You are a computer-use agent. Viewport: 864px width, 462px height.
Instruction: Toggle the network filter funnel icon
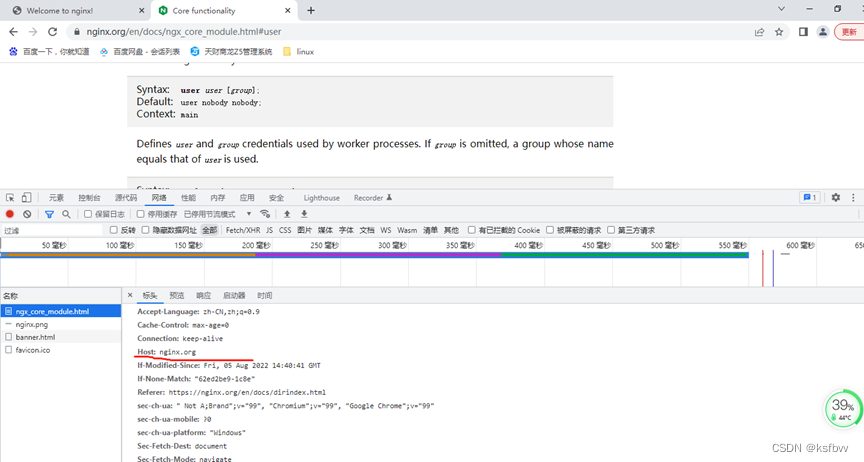[49, 214]
